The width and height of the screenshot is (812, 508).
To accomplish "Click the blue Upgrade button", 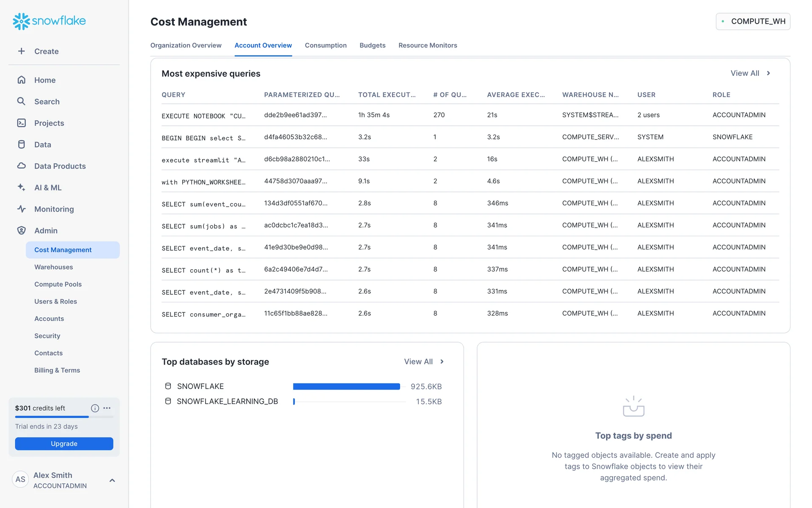I will (64, 444).
